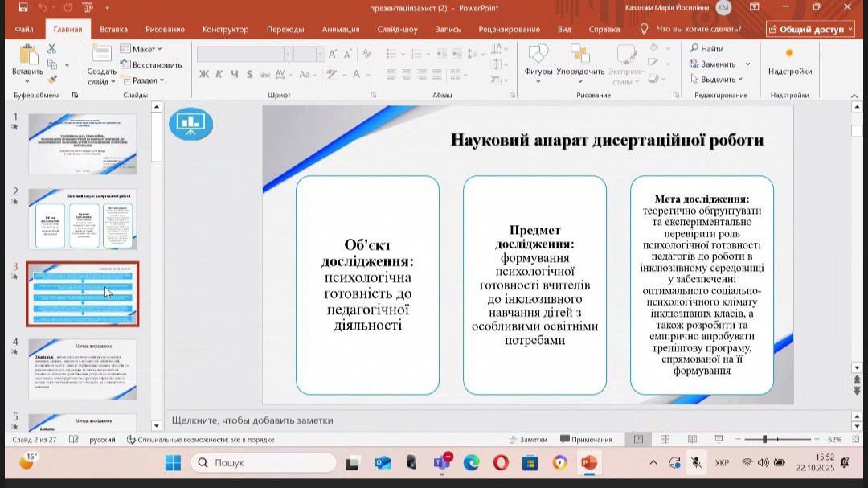Image resolution: width=868 pixels, height=488 pixels.
Task: Click the Find (Найти) magnifier
Action: tap(706, 49)
